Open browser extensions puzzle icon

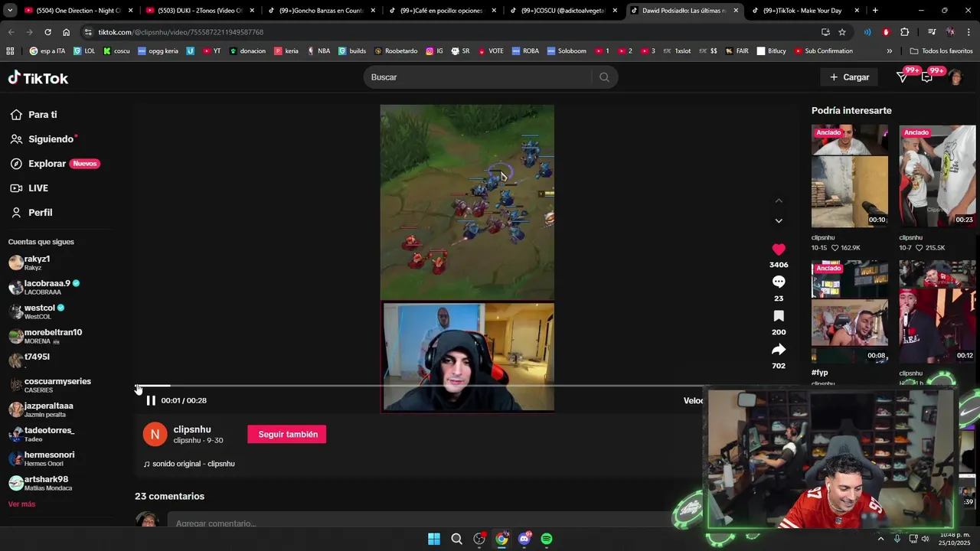[905, 32]
